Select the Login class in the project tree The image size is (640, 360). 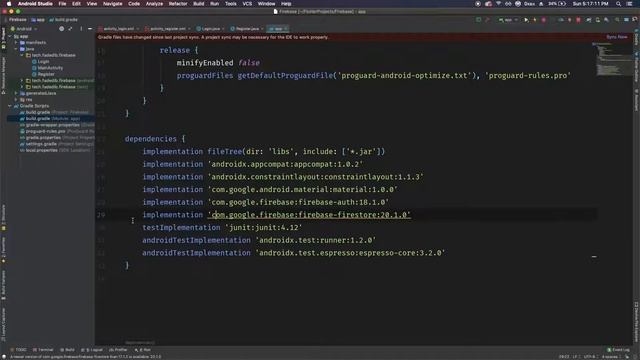tap(41, 62)
